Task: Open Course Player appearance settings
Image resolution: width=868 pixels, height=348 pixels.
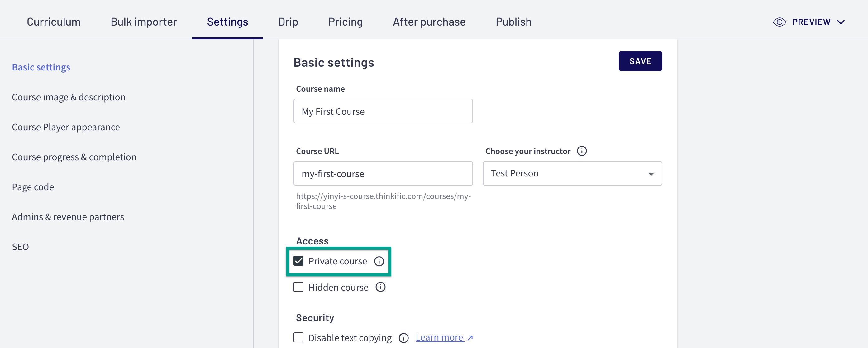Action: click(x=66, y=127)
